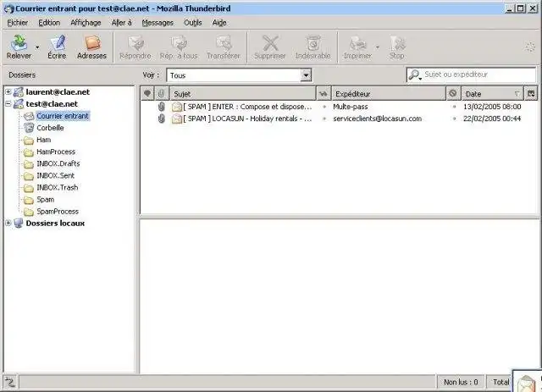
Task: Expand the laurent@clae.net account
Action: (x=8, y=91)
